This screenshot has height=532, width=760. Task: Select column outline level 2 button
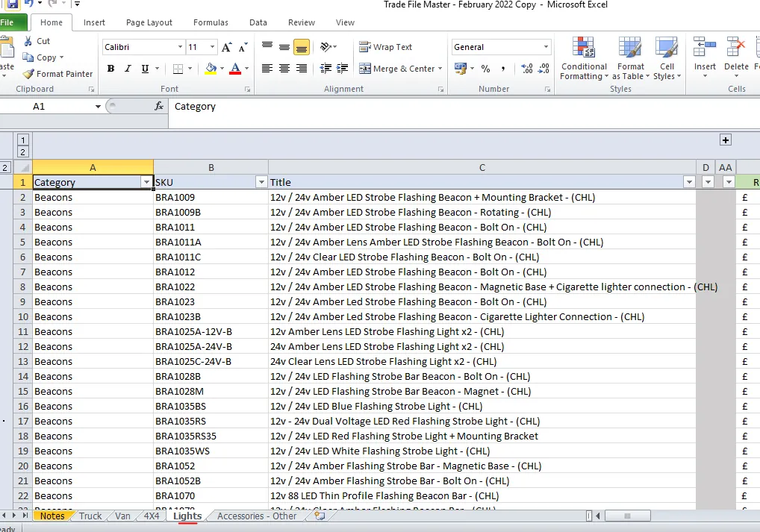click(23, 151)
